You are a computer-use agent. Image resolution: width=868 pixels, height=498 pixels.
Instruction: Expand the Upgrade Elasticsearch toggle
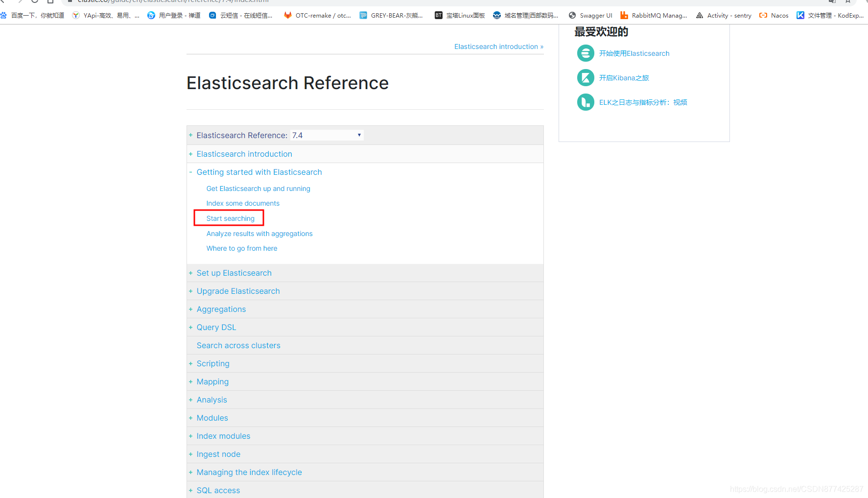(190, 291)
